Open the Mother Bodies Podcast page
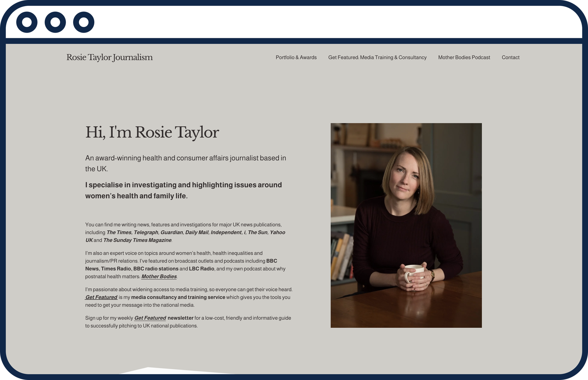 point(464,57)
